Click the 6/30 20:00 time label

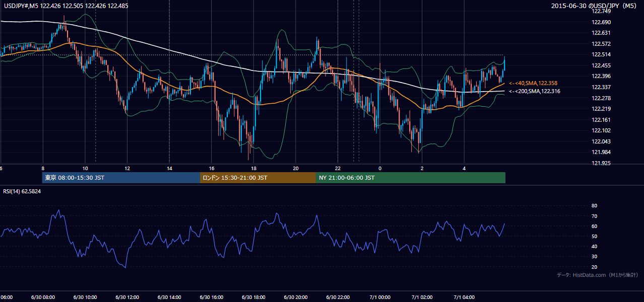pos(296,297)
